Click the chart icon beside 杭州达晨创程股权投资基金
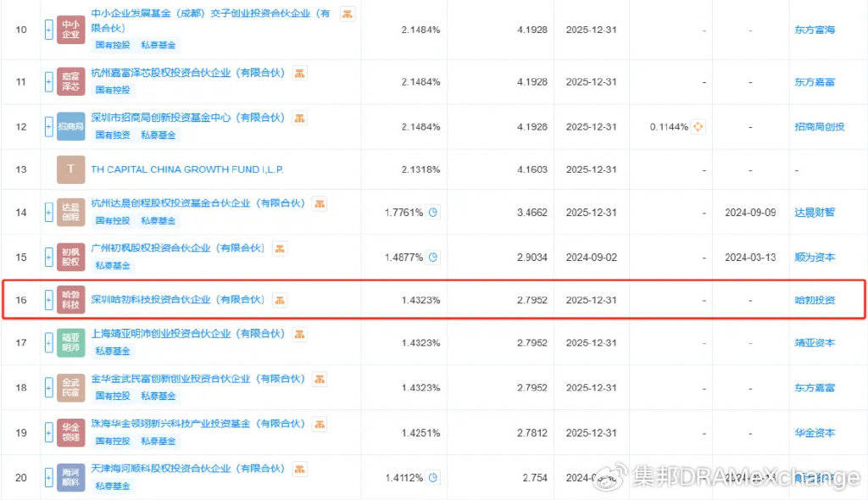Image resolution: width=868 pixels, height=500 pixels. (320, 203)
